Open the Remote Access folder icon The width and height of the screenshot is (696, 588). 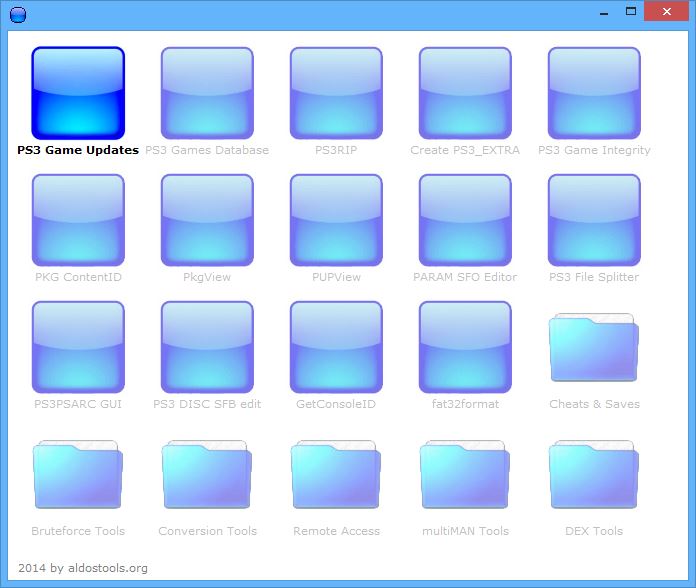(336, 474)
